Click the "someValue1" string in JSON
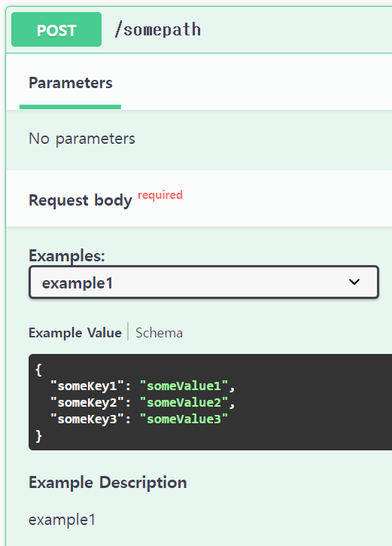 184,386
